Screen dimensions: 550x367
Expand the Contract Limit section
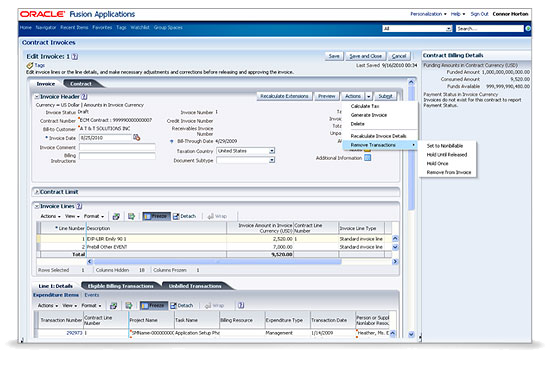36,192
